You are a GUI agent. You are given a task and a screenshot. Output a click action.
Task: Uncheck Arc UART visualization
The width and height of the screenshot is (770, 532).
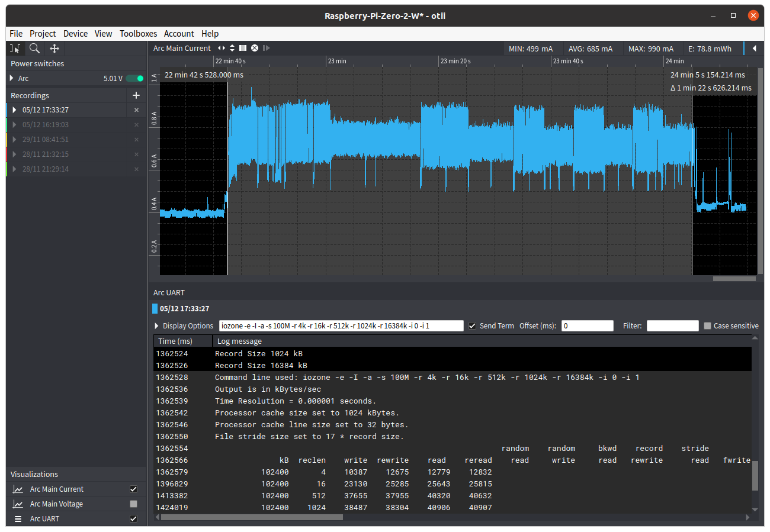pos(133,519)
